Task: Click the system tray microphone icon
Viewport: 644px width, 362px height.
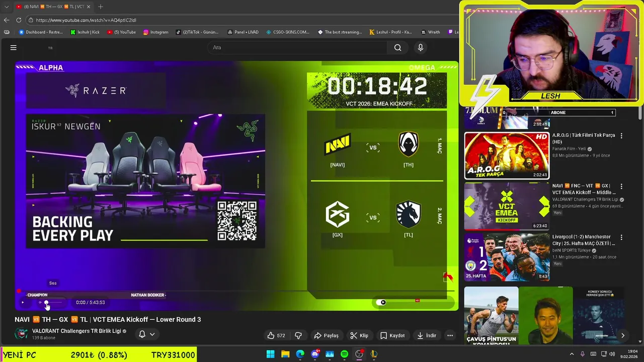Action: point(583,354)
